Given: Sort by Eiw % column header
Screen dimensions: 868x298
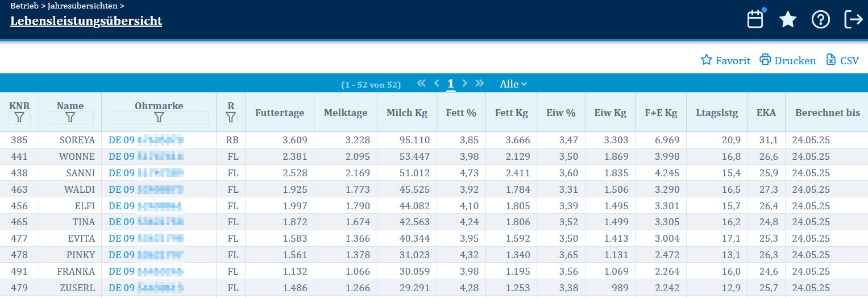Looking at the screenshot, I should click(x=561, y=113).
